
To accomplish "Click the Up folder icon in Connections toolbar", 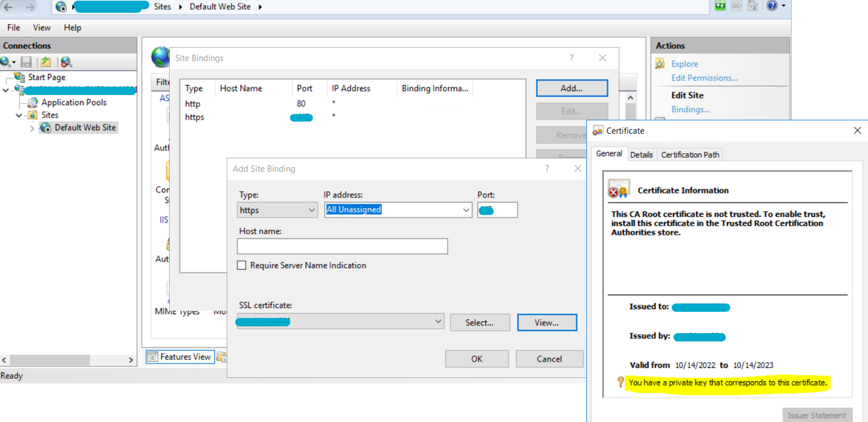I will [46, 62].
